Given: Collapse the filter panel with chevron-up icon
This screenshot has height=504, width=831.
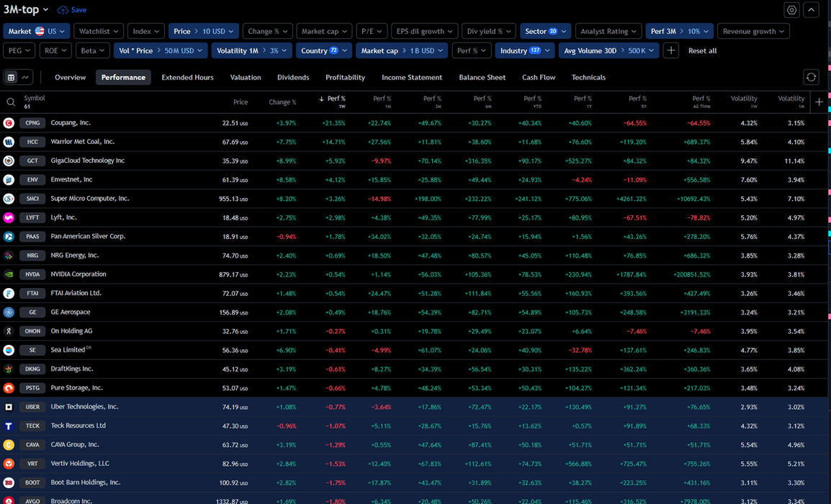Looking at the screenshot, I should tap(811, 9).
